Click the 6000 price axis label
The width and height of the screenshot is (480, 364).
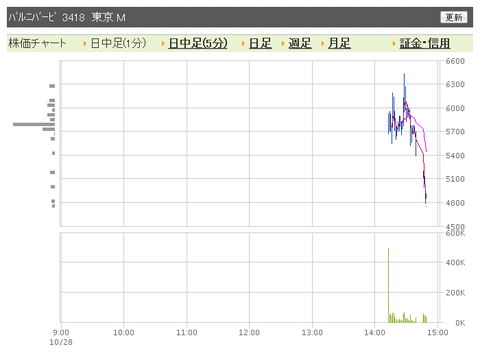[455, 108]
